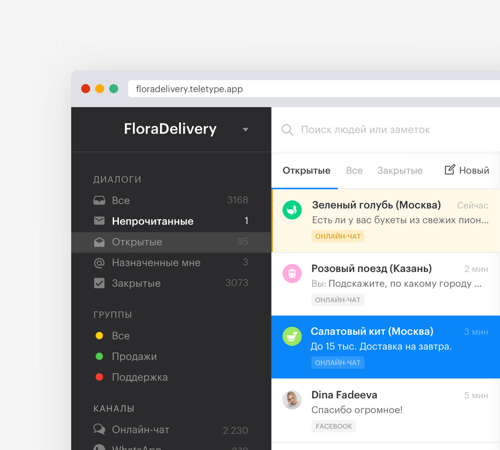Select the red dot 'Поддержка' group
Viewport: 500px width, 450px height.
click(99, 377)
